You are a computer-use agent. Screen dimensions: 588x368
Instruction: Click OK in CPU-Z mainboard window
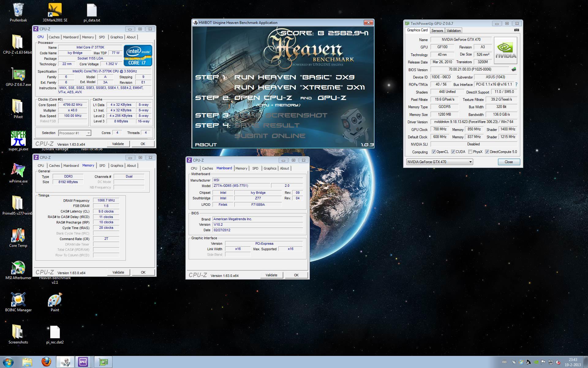296,275
